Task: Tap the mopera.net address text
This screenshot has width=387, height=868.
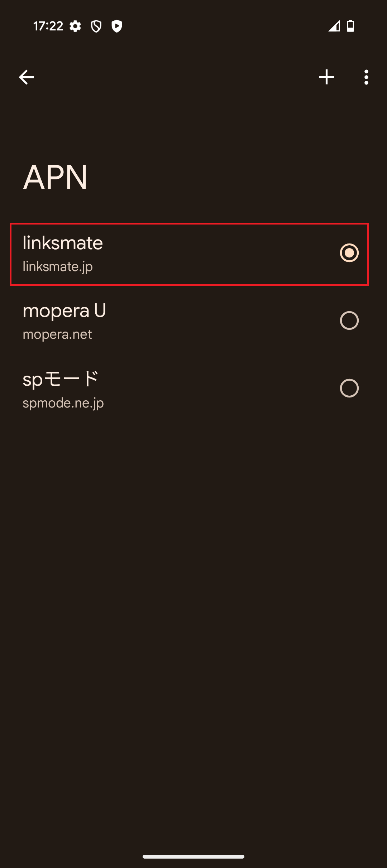Action: point(57,334)
